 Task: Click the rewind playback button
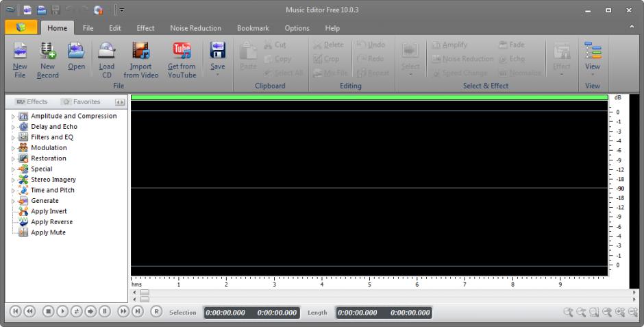(29, 311)
